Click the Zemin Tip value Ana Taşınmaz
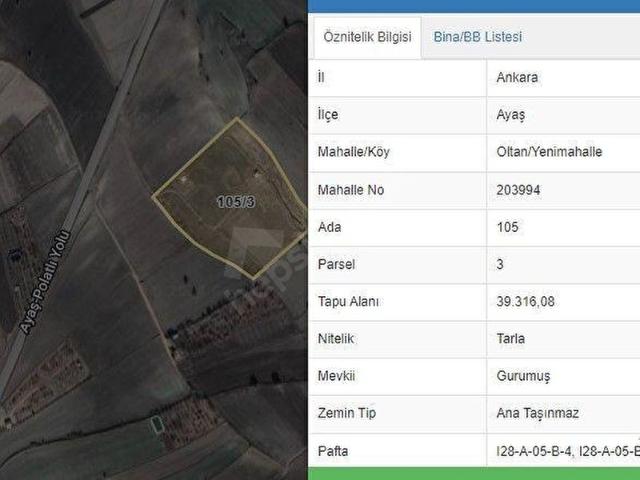Image resolution: width=640 pixels, height=480 pixels. (538, 413)
